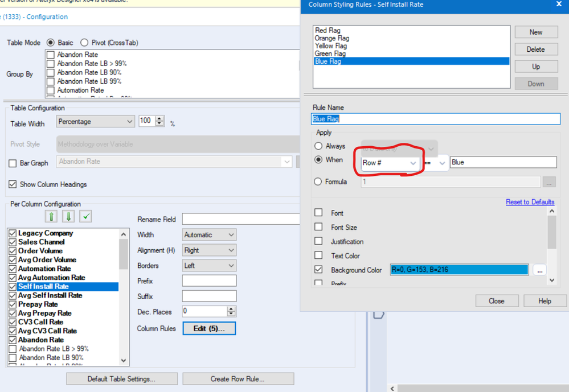The height and width of the screenshot is (392, 569).
Task: Open the Bar Graph Abandon Rate dropdown
Action: click(174, 162)
